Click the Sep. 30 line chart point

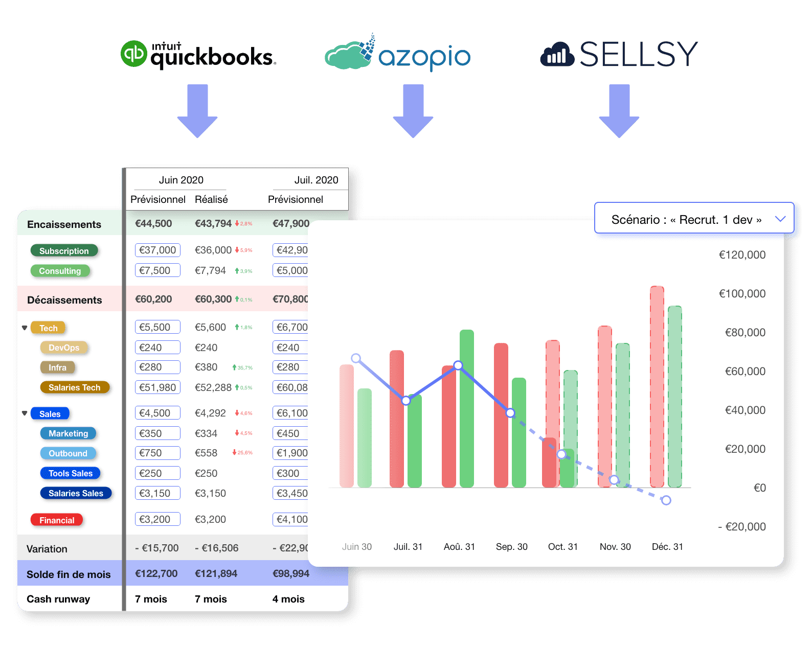510,413
